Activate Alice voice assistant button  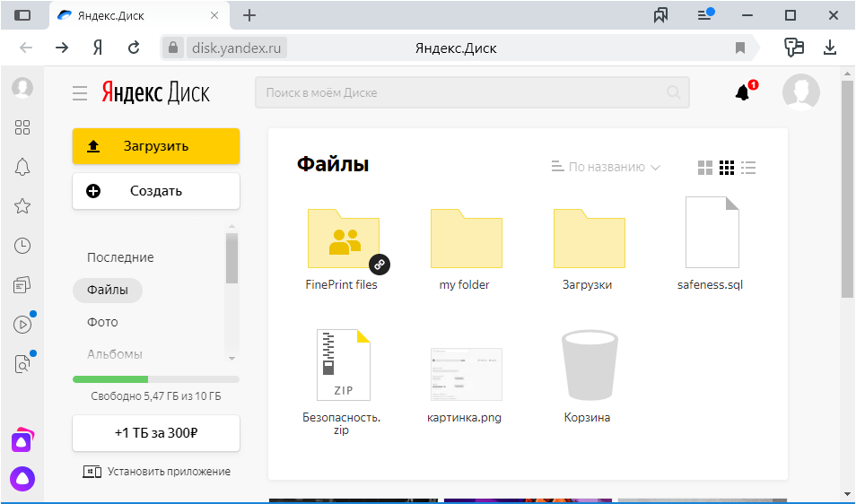tap(22, 479)
